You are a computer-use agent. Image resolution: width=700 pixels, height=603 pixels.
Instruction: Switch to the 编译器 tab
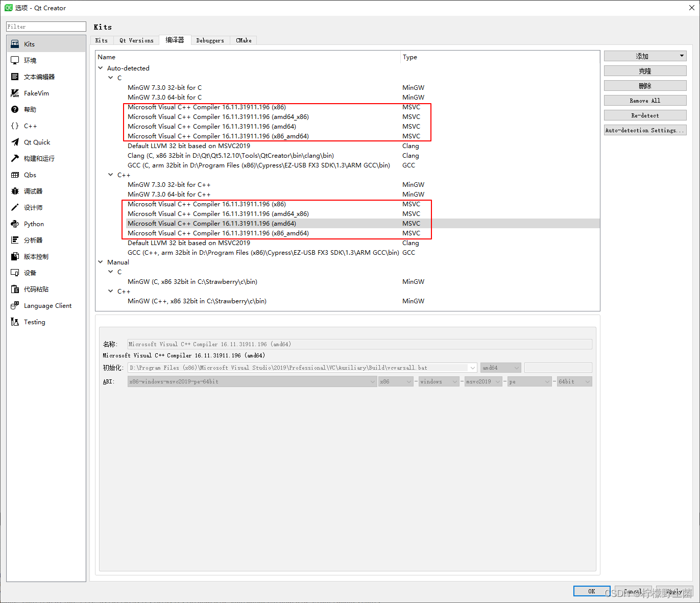pyautogui.click(x=175, y=40)
